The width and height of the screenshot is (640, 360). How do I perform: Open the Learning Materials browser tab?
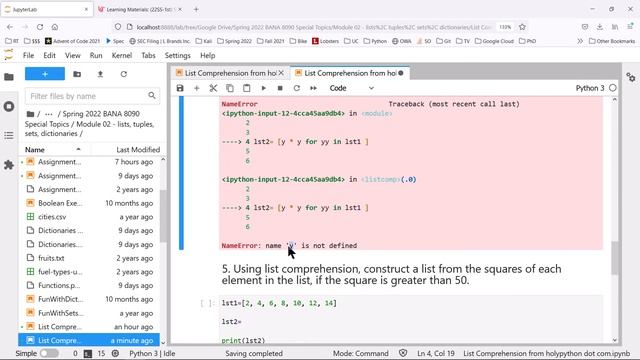click(140, 9)
